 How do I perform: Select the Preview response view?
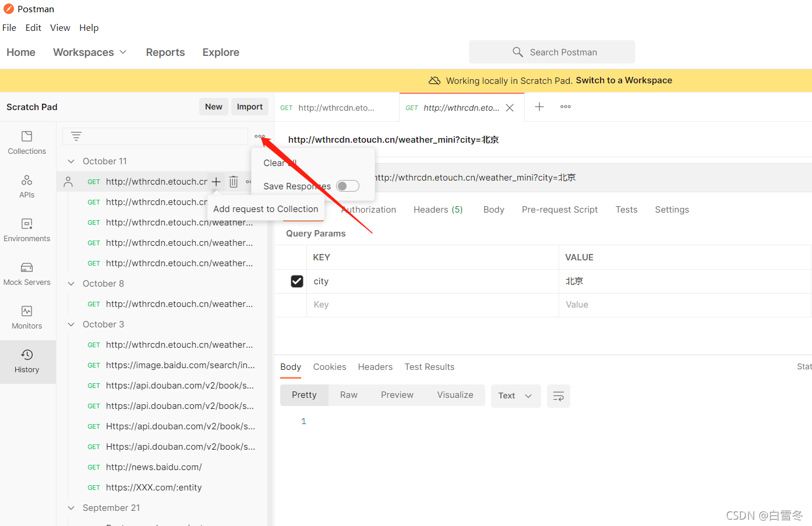(x=397, y=395)
